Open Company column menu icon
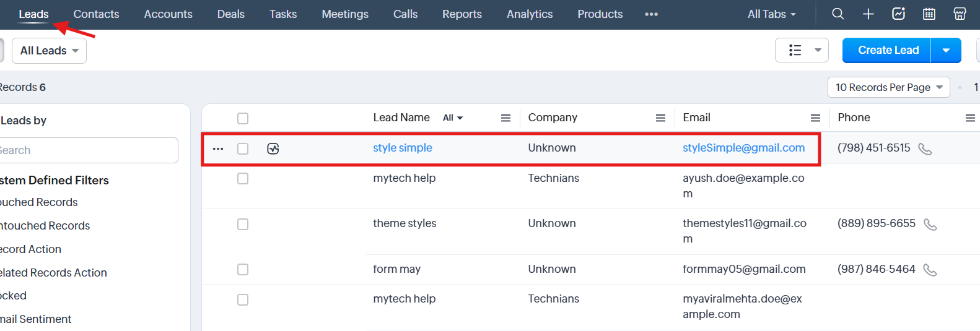Image resolution: width=980 pixels, height=331 pixels. pyautogui.click(x=660, y=118)
